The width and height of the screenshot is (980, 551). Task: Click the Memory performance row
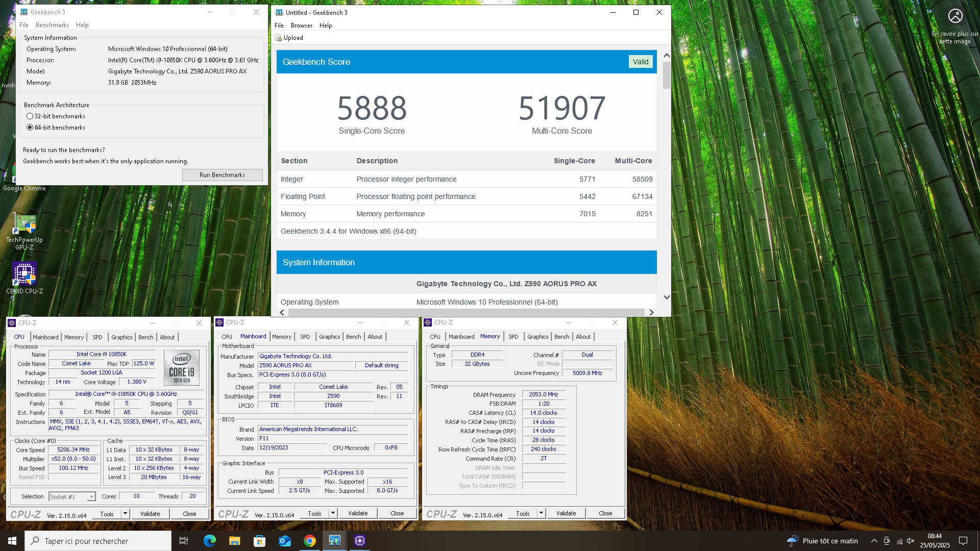pos(467,214)
